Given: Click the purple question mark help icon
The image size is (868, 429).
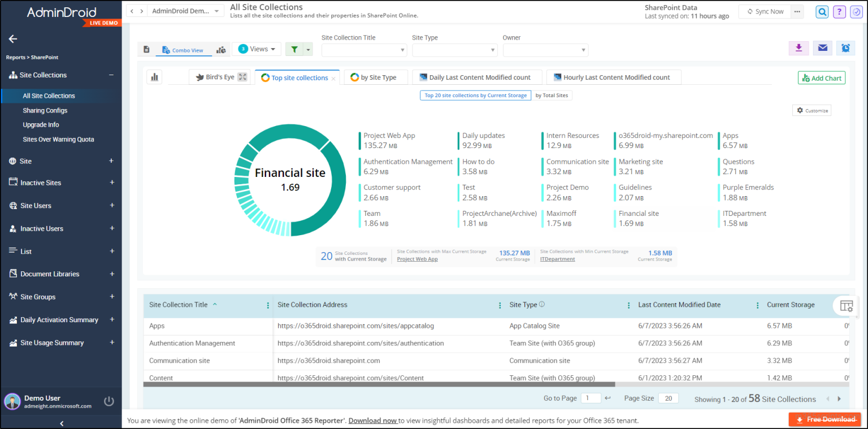Looking at the screenshot, I should (x=839, y=11).
